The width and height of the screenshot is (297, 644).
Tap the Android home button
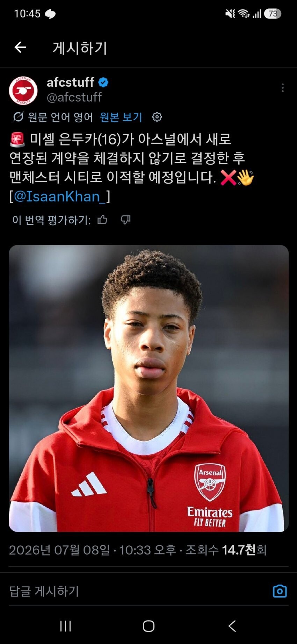[x=148, y=626]
